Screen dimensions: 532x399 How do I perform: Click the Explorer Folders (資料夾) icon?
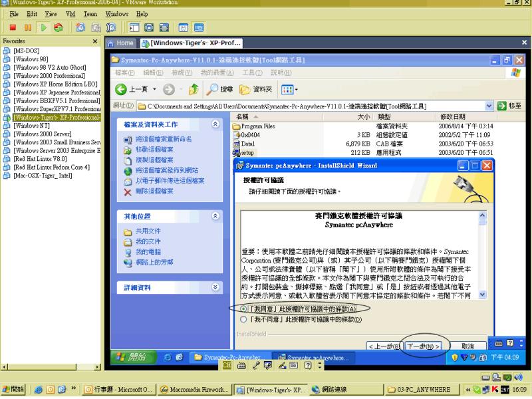[x=245, y=90]
